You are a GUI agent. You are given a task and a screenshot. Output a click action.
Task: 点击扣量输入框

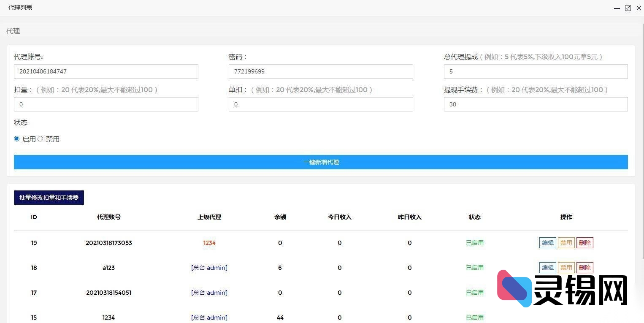coord(106,104)
